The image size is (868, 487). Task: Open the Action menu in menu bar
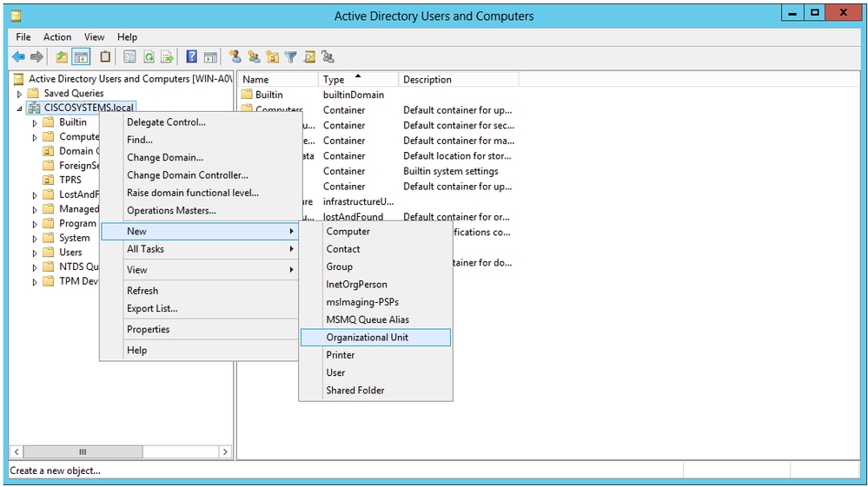pos(57,37)
